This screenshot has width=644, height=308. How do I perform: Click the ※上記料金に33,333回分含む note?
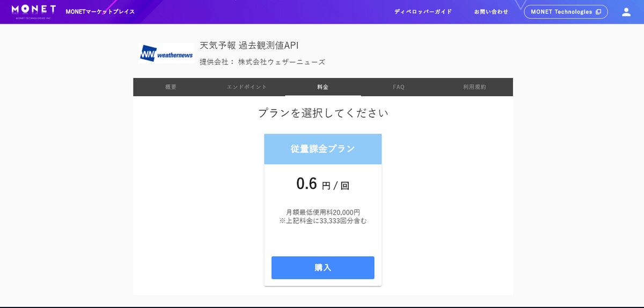(x=323, y=221)
